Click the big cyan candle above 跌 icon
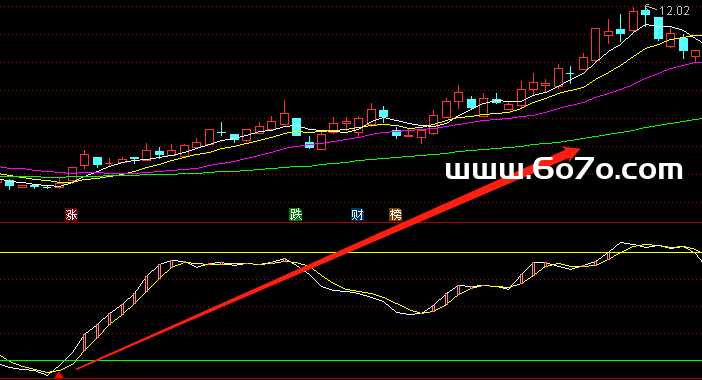Image resolution: width=702 pixels, height=380 pixels. click(296, 127)
